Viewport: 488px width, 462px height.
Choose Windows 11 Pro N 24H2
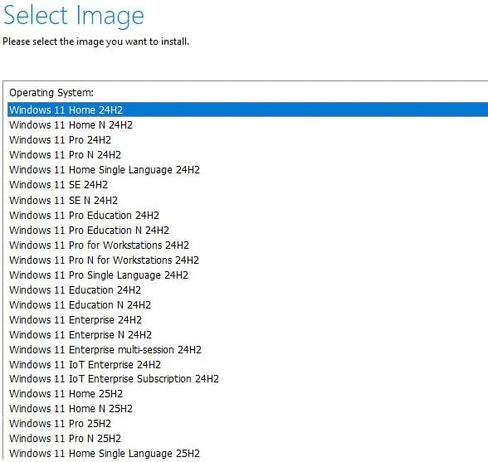click(65, 155)
